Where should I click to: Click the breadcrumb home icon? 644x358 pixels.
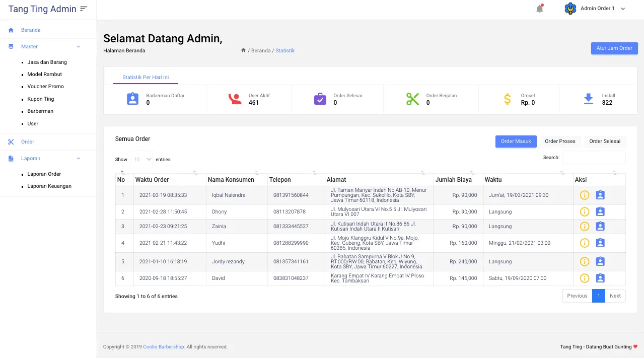coord(243,50)
